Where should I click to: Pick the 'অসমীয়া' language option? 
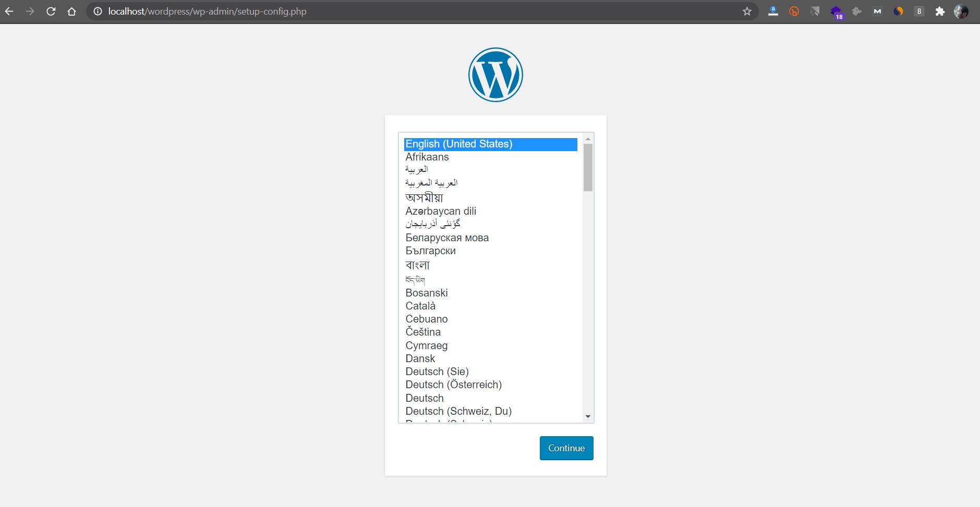pyautogui.click(x=491, y=197)
